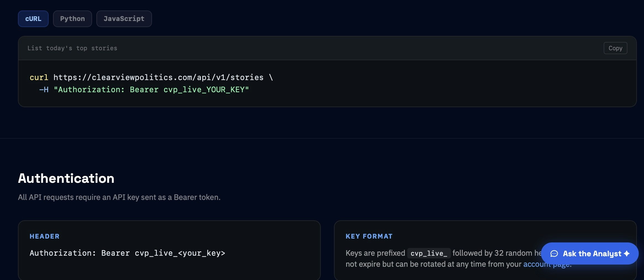Click the -H flag in the code block

pos(44,89)
